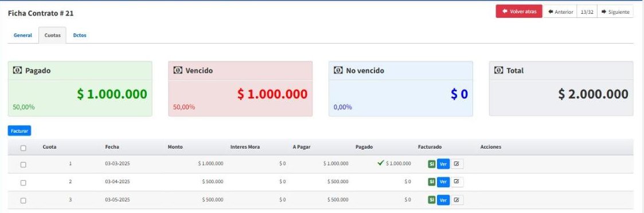Click the right arrow icon in Siguiente
644x213 pixels.
click(x=604, y=11)
